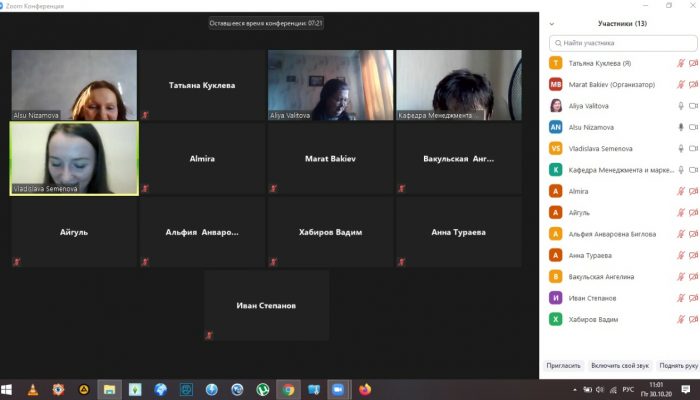The height and width of the screenshot is (400, 700).
Task: Click camera icon in Aliya Valitova row
Action: click(693, 106)
